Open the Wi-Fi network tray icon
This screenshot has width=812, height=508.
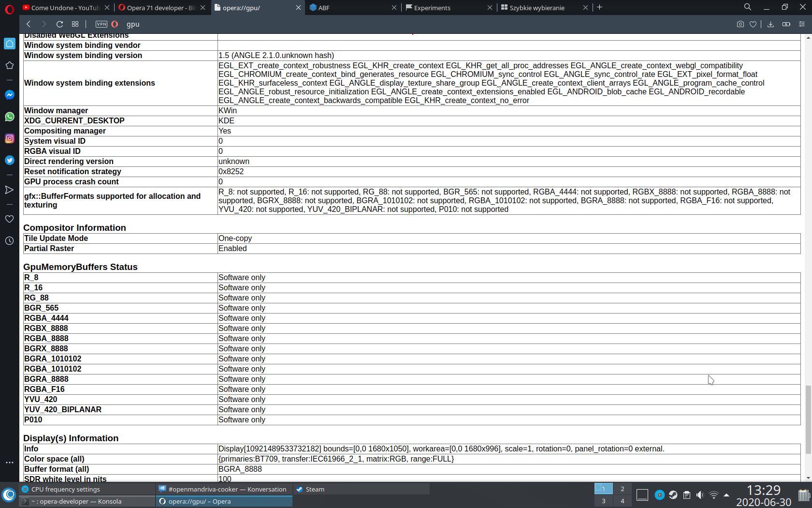713,495
